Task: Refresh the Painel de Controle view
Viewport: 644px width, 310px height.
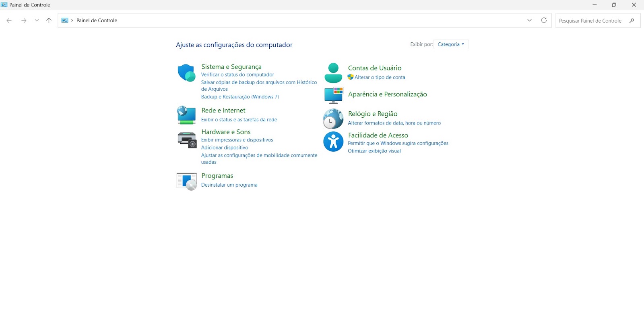Action: (544, 20)
